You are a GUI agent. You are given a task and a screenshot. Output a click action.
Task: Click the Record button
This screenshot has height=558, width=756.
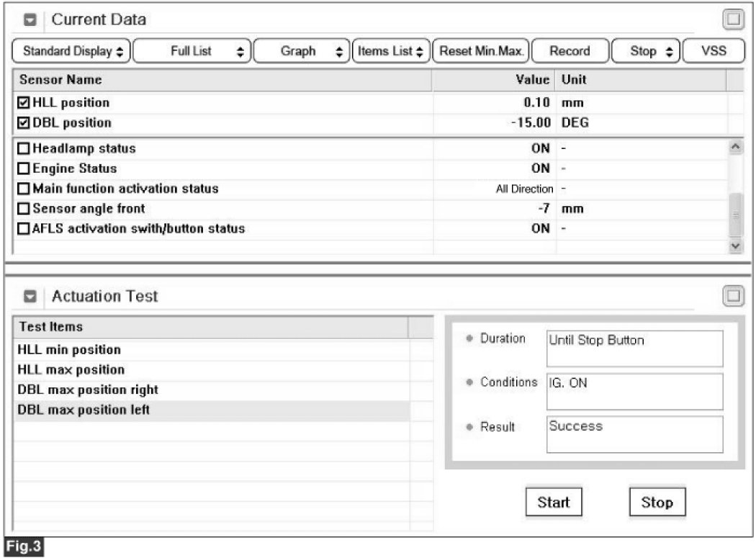click(x=569, y=51)
